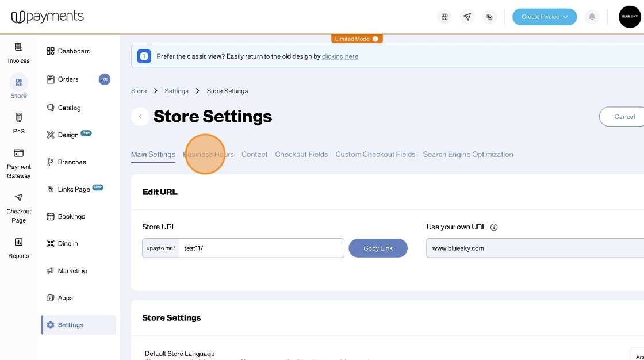
Task: Open the Search Engine Optimization tab
Action: (x=468, y=154)
